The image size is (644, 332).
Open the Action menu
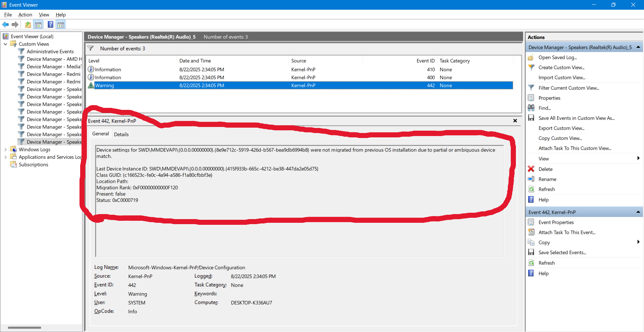point(25,15)
